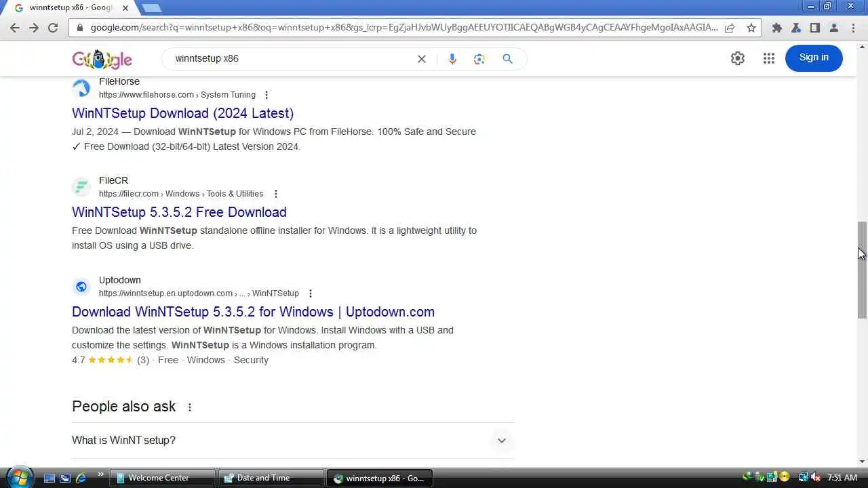Open more options for FileHorse result
This screenshot has height=488, width=868.
click(267, 95)
